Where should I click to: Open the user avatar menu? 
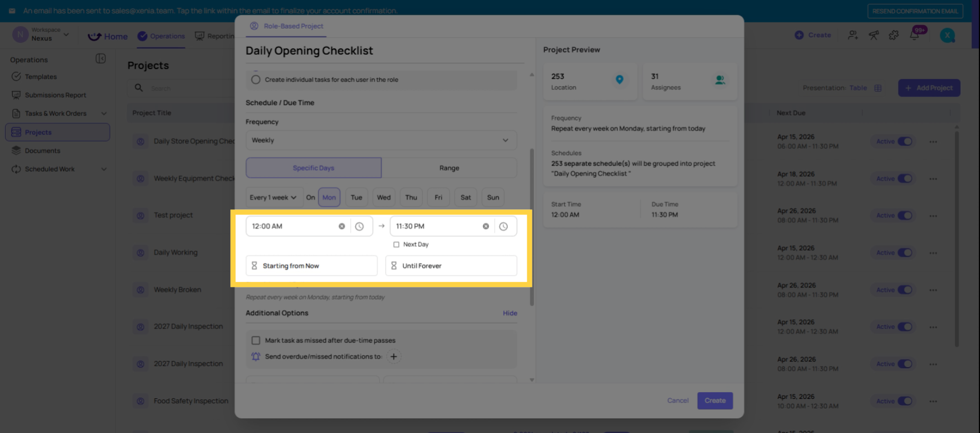coord(947,35)
